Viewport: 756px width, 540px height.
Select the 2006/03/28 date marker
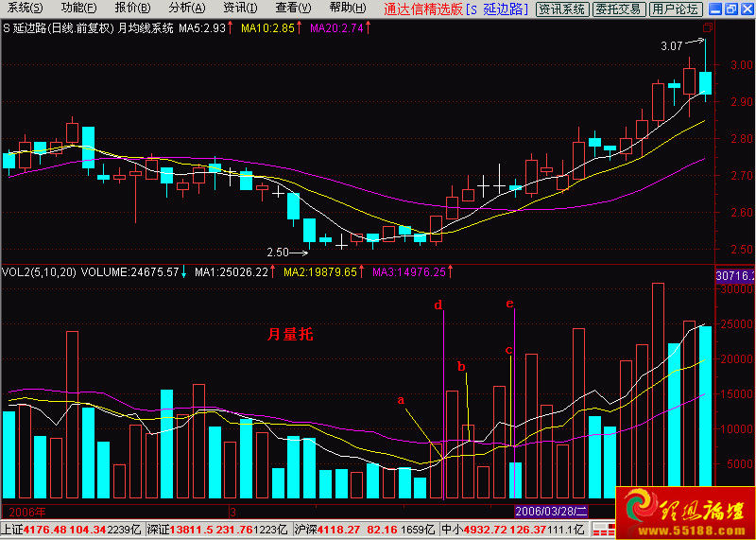click(551, 510)
